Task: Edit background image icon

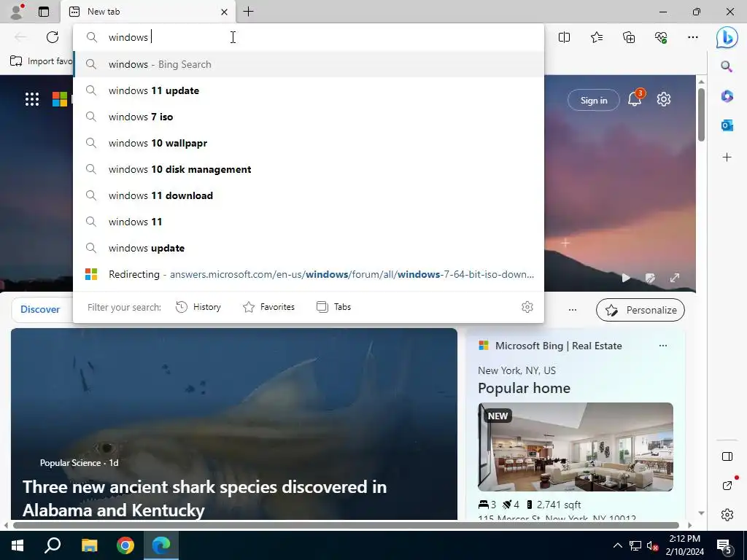Action: (x=650, y=278)
